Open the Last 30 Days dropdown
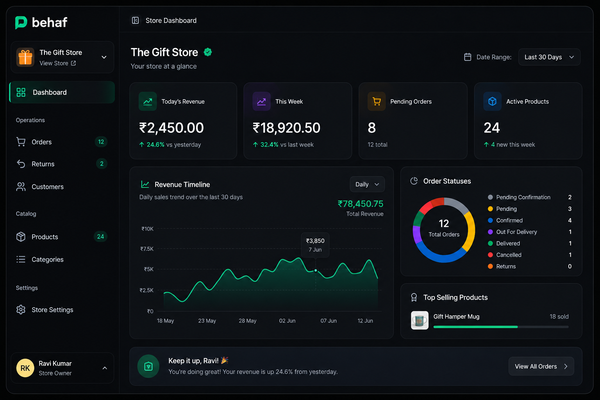 coord(549,57)
